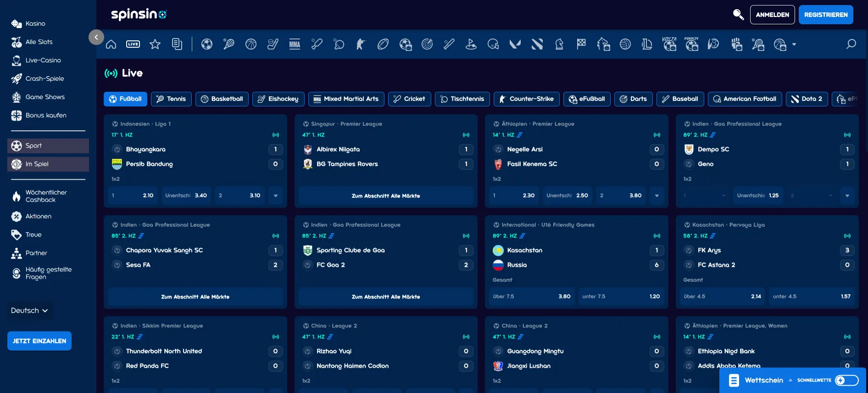Select League of Legends icon
The width and height of the screenshot is (868, 393).
point(647,44)
